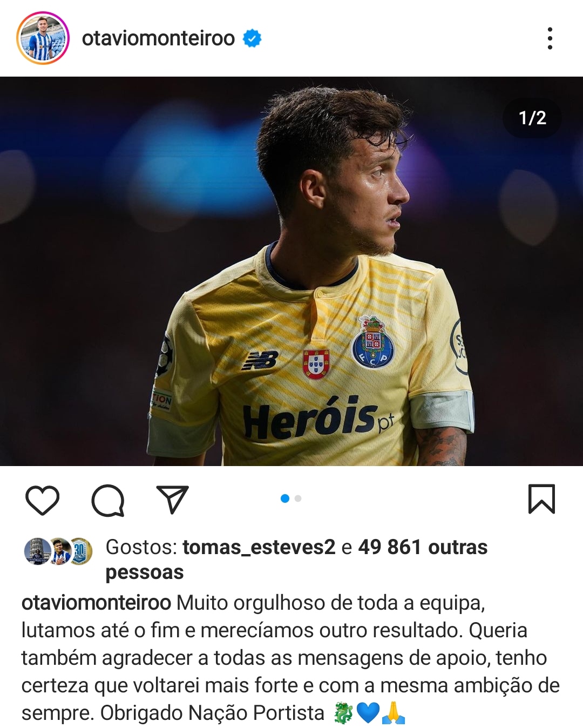583x728 pixels.
Task: Open third liker avatar thumbnail
Action: [81, 551]
